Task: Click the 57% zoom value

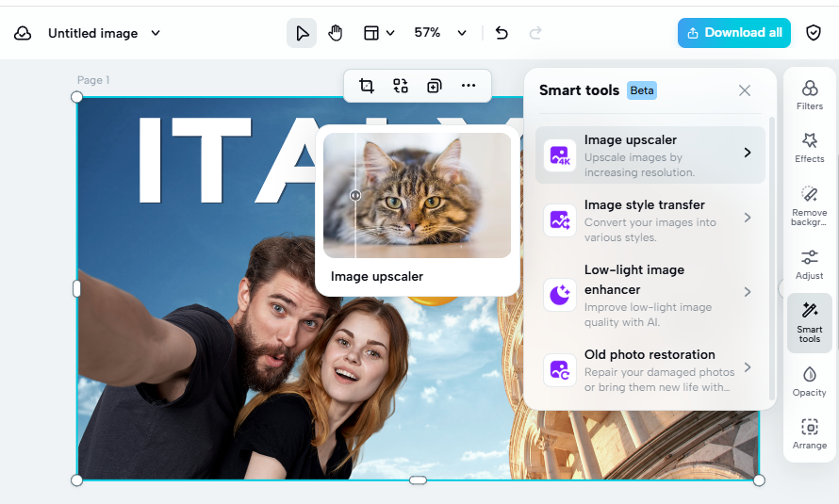Action: coord(427,33)
